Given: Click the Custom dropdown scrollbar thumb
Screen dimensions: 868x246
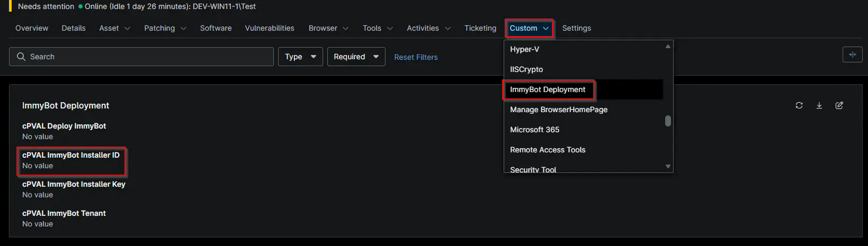Looking at the screenshot, I should [x=668, y=121].
